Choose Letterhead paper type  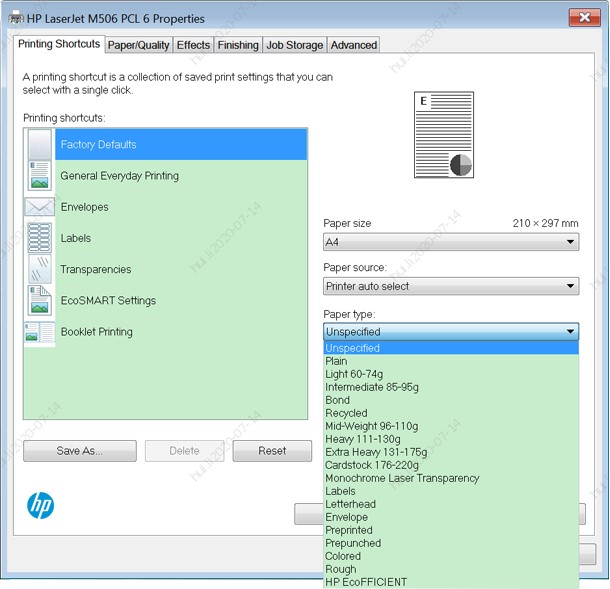pos(451,504)
